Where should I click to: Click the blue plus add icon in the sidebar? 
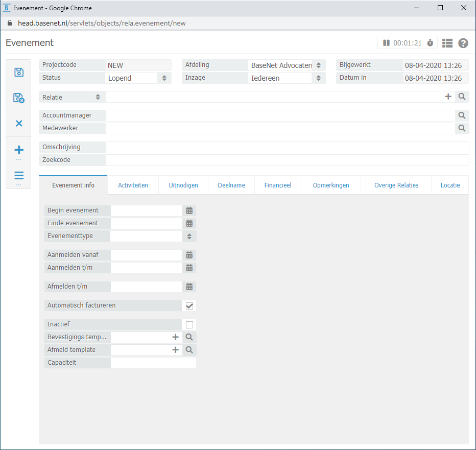[x=19, y=150]
